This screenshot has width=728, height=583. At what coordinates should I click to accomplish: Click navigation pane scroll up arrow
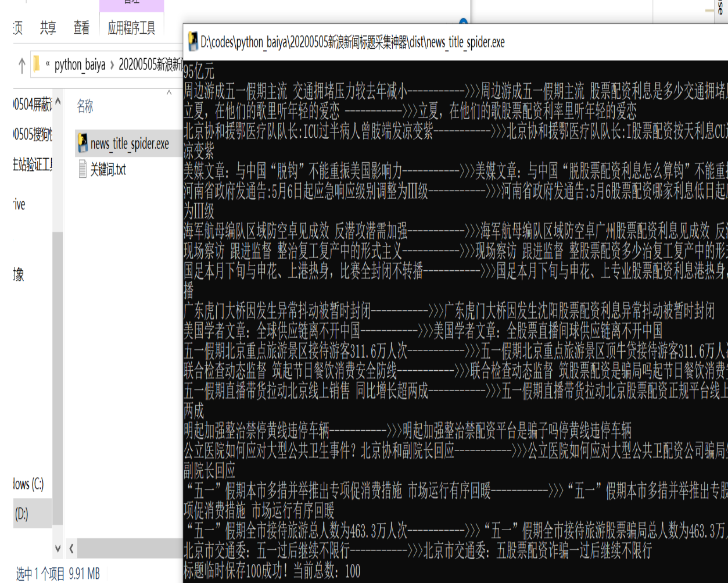click(x=58, y=102)
